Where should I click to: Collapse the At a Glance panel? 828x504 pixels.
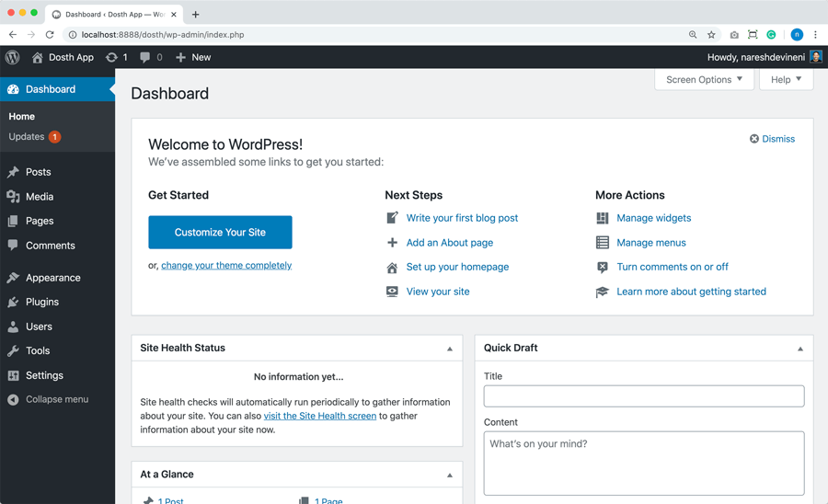450,475
